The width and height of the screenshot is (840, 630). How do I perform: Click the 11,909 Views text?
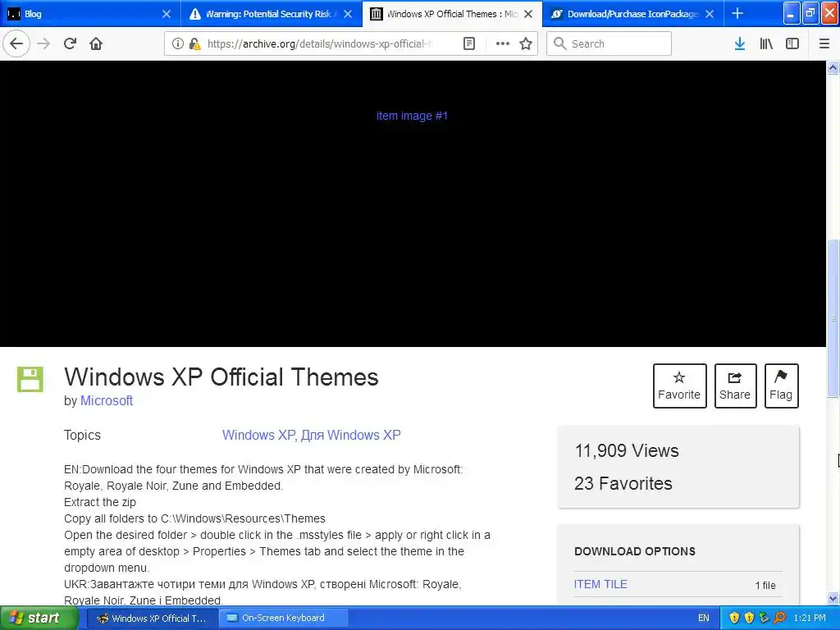tap(626, 450)
